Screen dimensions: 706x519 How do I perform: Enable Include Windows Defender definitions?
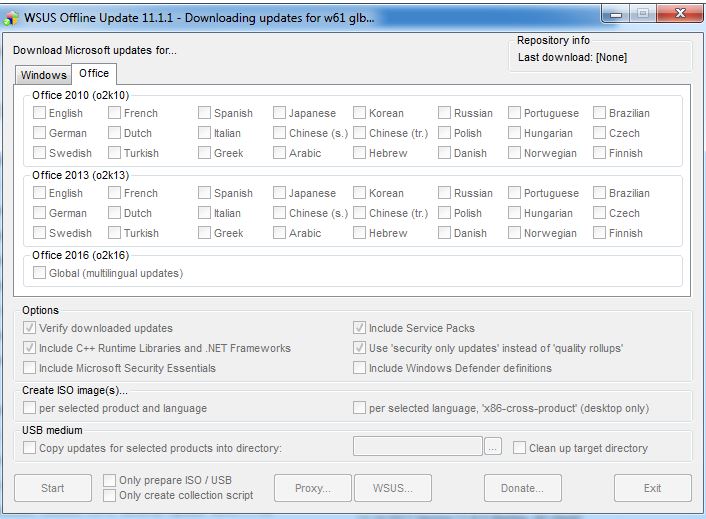click(x=359, y=368)
